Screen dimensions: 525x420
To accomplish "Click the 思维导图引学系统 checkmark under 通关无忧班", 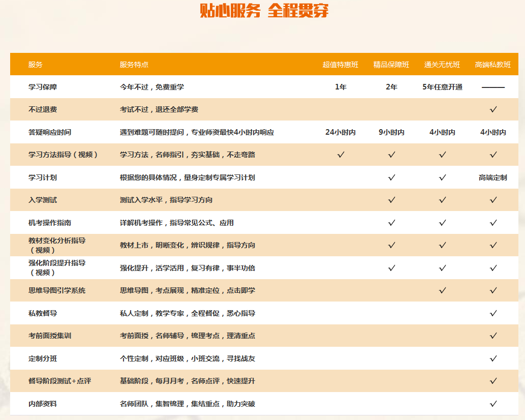I will click(442, 290).
